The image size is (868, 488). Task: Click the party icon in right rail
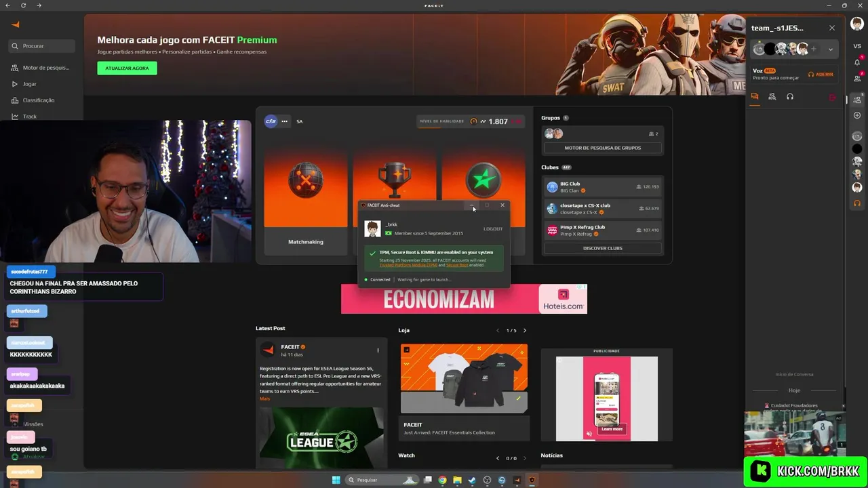[857, 100]
